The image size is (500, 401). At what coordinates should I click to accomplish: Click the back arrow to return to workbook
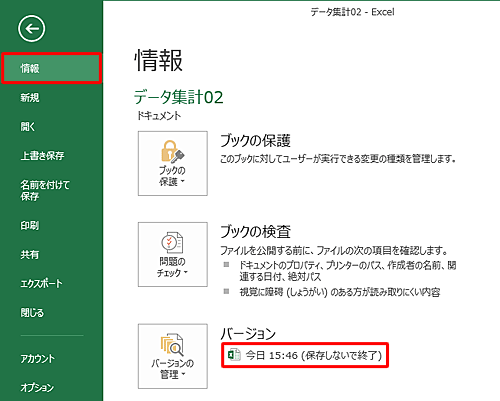click(x=32, y=29)
